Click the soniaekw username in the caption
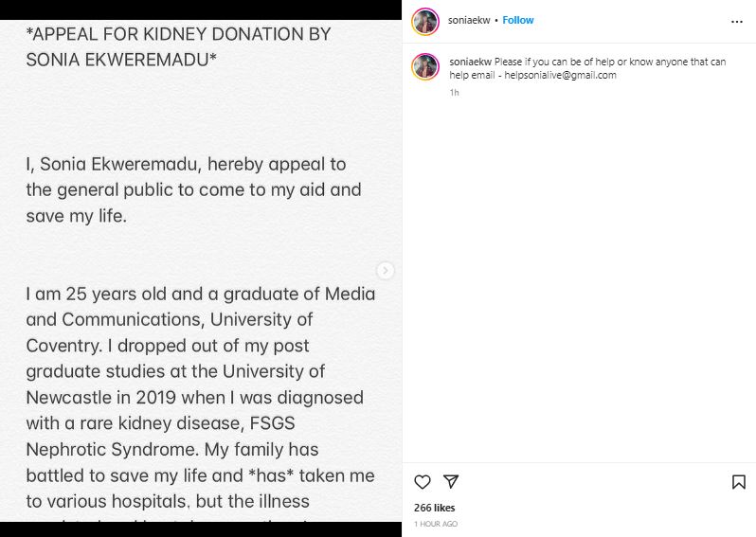The width and height of the screenshot is (756, 537). click(470, 62)
